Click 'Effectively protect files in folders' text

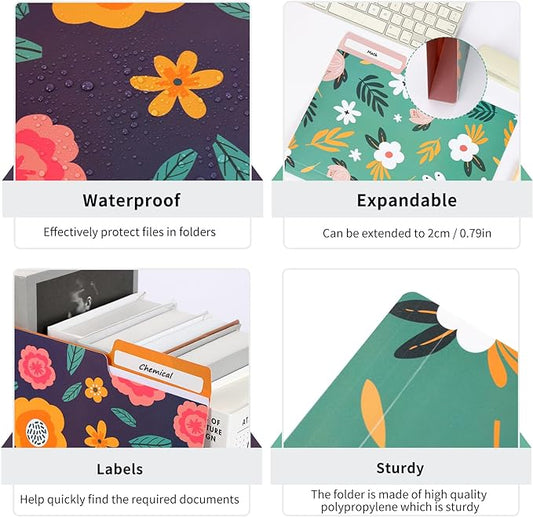tap(130, 232)
